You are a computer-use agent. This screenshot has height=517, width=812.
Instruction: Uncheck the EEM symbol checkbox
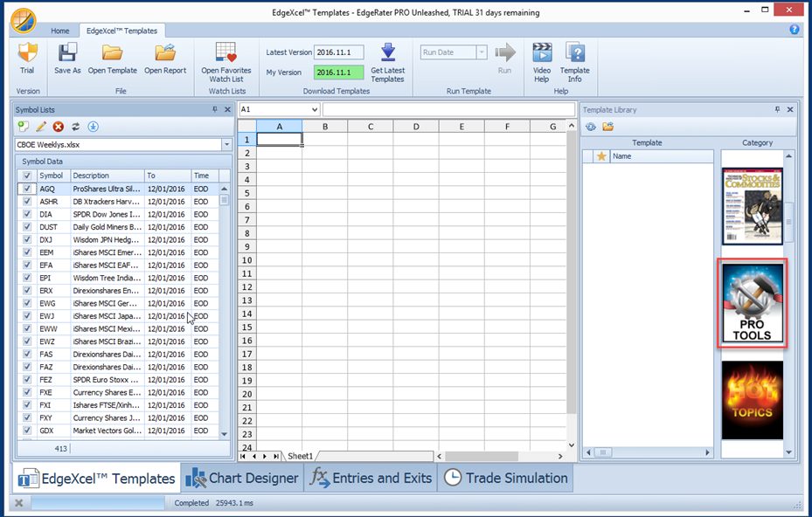27,252
